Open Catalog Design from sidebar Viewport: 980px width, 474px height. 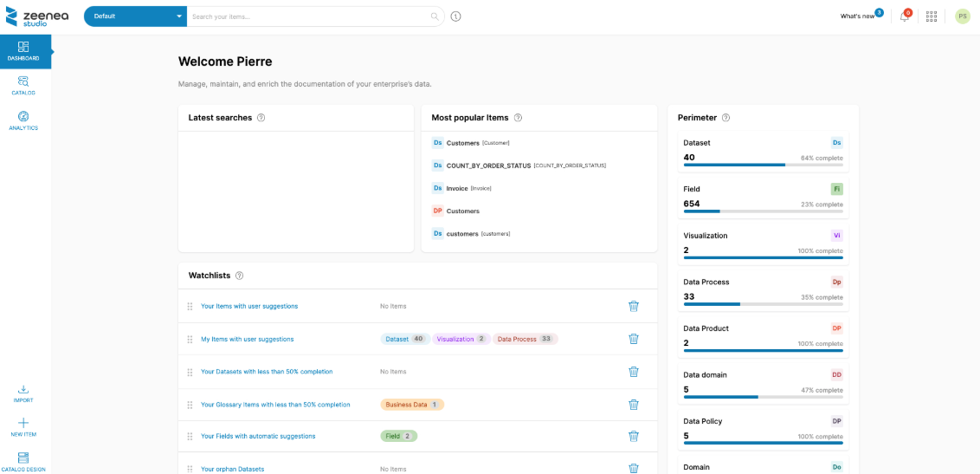23,461
